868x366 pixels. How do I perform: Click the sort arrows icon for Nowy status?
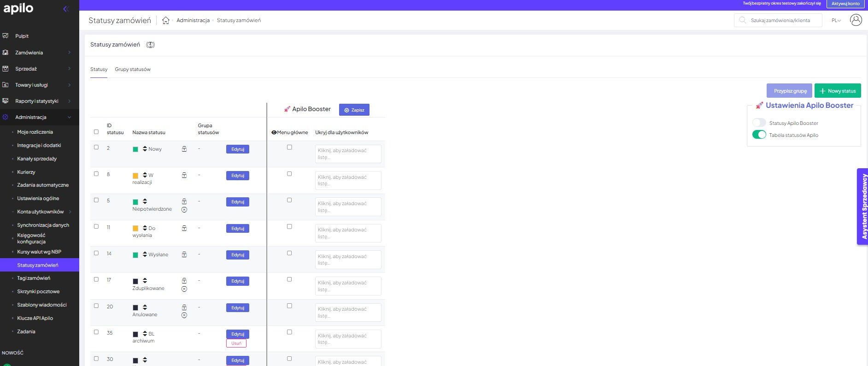(x=145, y=149)
